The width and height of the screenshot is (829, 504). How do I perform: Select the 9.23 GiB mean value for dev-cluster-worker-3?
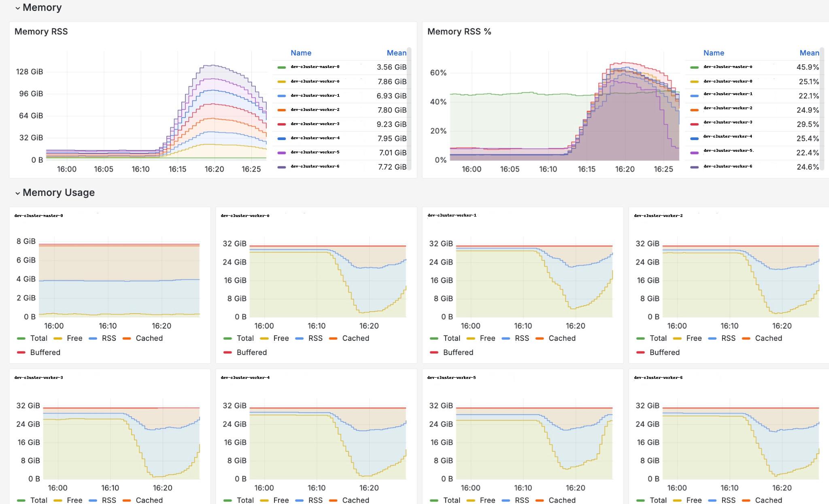pyautogui.click(x=391, y=124)
